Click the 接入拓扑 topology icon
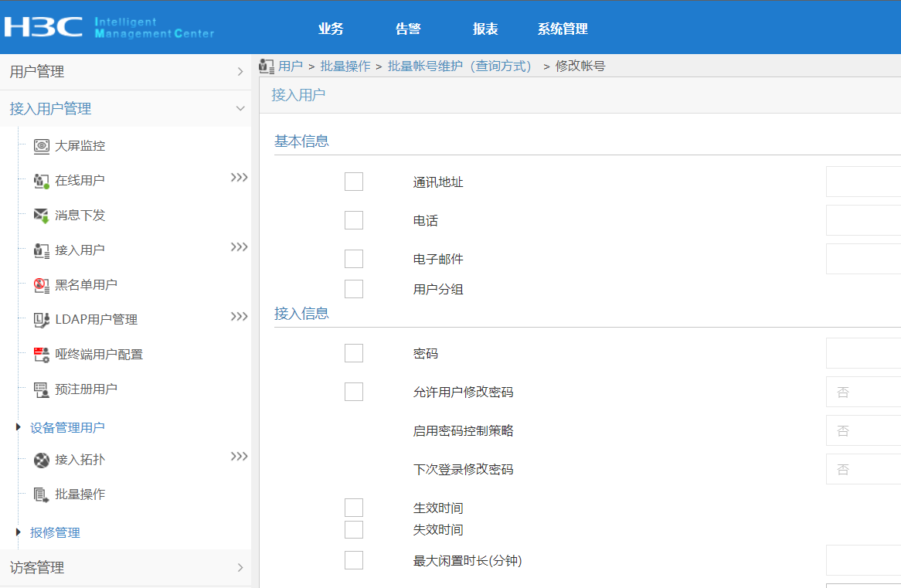 coord(42,461)
